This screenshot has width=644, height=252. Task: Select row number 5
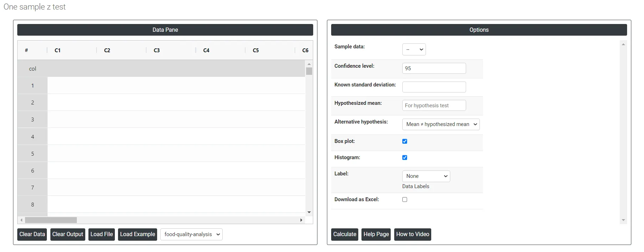32,154
